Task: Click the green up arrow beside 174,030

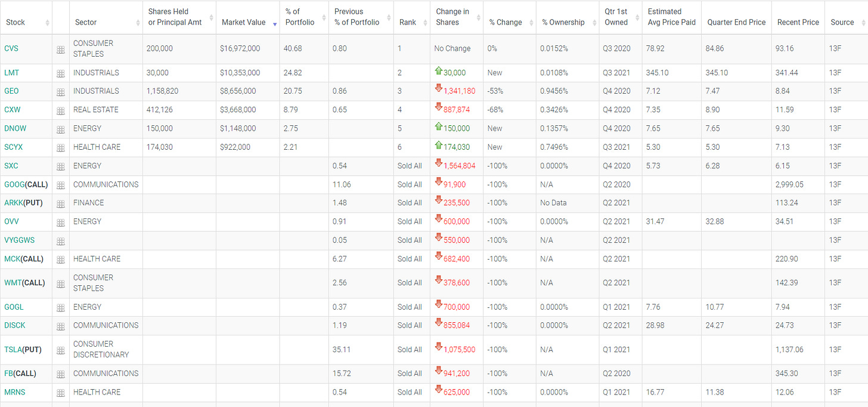Action: [x=439, y=146]
